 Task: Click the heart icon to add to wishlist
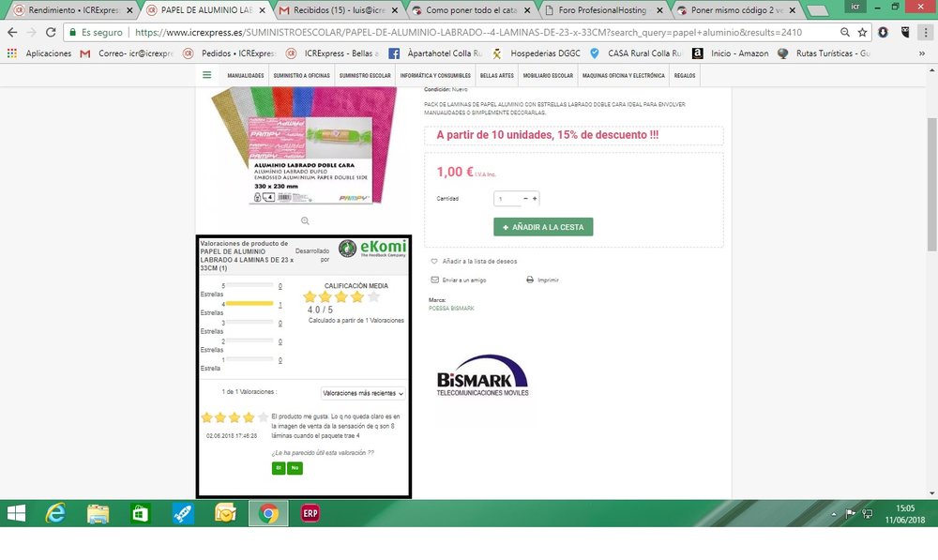433,261
